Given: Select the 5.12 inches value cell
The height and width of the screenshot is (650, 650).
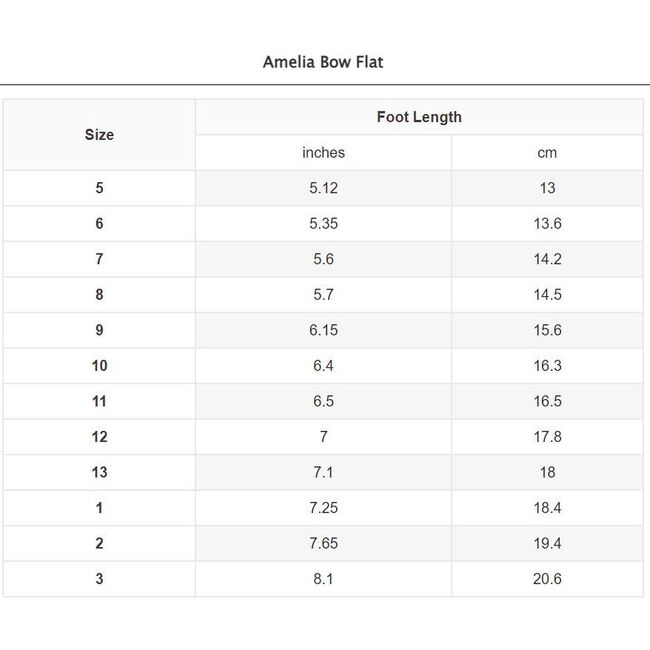Looking at the screenshot, I should (x=323, y=188).
